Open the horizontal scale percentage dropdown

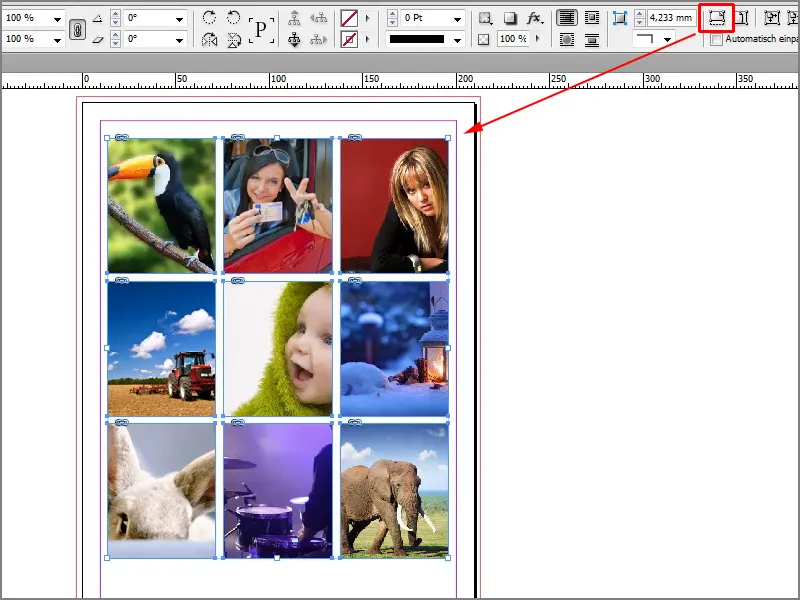[58, 19]
